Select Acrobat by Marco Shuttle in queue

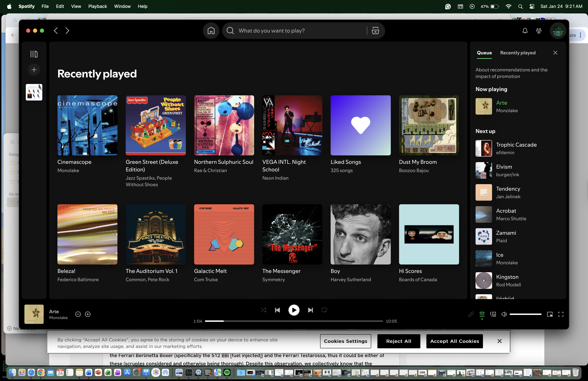tap(518, 214)
